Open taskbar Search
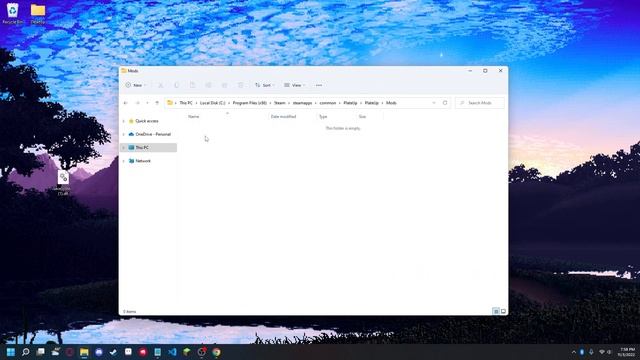Viewport: 640px width, 360px height. tap(25, 352)
